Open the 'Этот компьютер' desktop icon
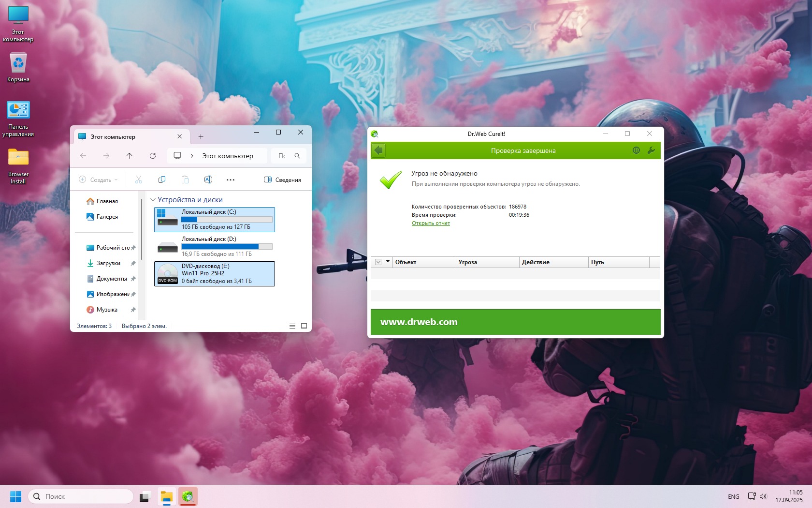Image resolution: width=812 pixels, height=508 pixels. click(x=18, y=24)
